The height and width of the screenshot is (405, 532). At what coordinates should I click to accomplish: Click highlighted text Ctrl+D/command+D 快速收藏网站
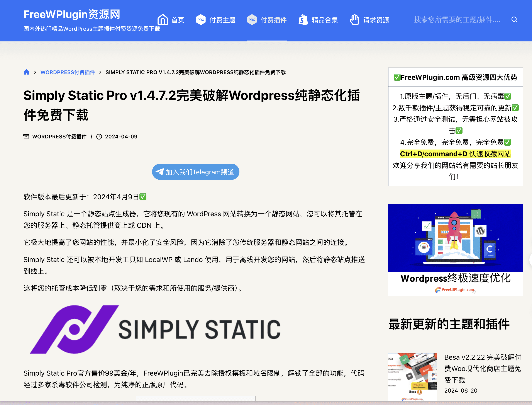455,154
